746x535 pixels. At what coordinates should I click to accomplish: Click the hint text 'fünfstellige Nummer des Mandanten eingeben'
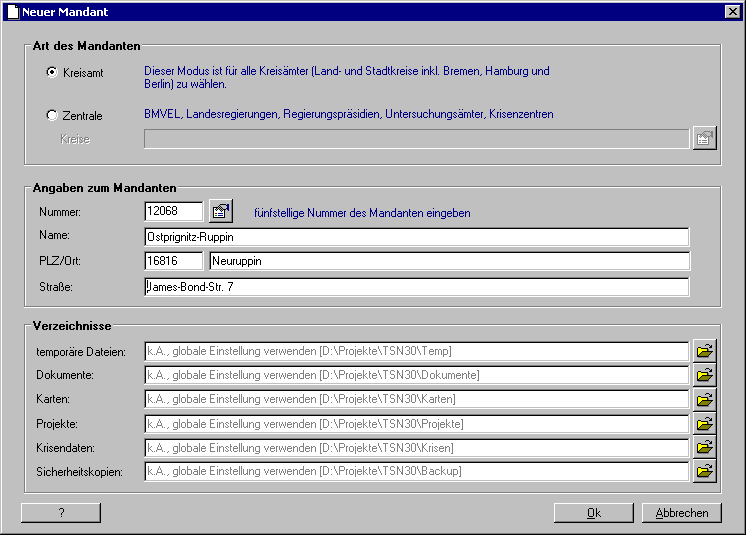pos(362,213)
